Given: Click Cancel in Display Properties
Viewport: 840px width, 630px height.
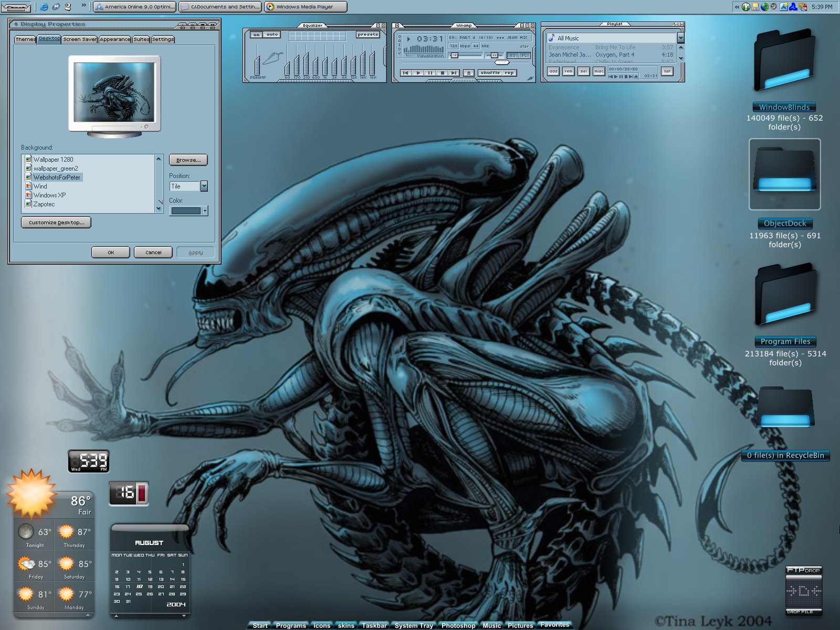Looking at the screenshot, I should click(x=153, y=253).
